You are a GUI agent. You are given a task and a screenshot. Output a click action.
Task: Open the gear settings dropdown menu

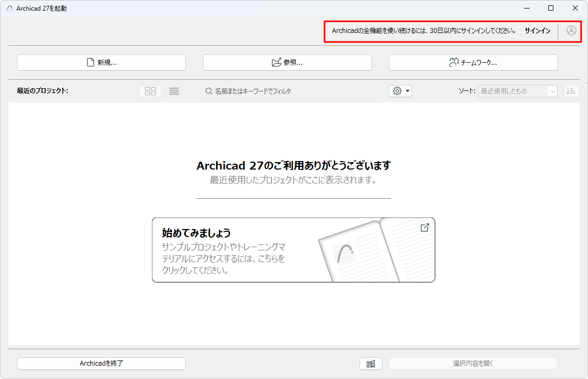400,91
